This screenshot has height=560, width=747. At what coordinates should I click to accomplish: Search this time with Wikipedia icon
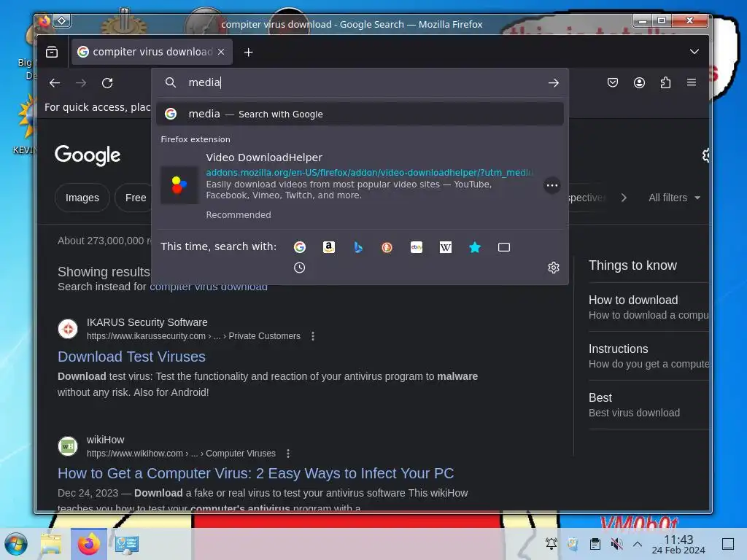click(446, 247)
